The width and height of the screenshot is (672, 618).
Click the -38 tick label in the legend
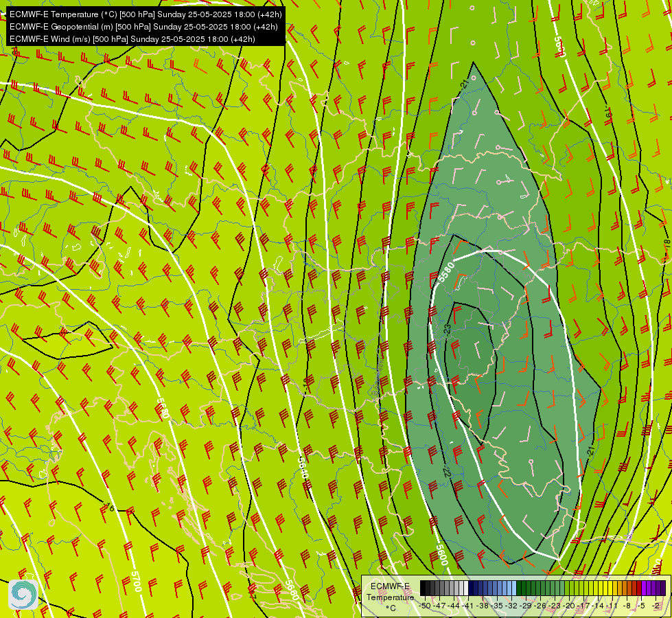coord(483,606)
